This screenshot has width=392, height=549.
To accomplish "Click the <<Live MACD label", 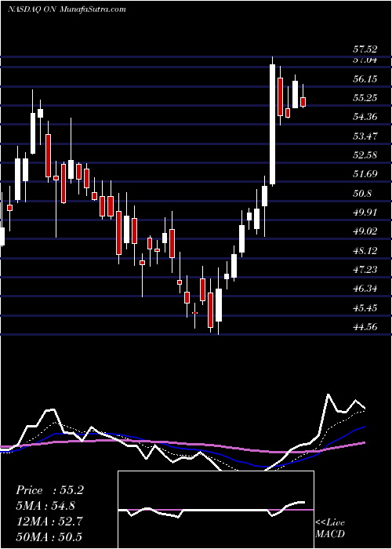I will [330, 529].
